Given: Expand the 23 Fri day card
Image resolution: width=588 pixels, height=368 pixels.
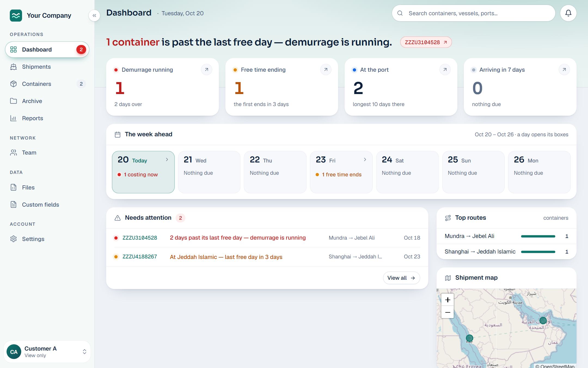Looking at the screenshot, I should (341, 172).
